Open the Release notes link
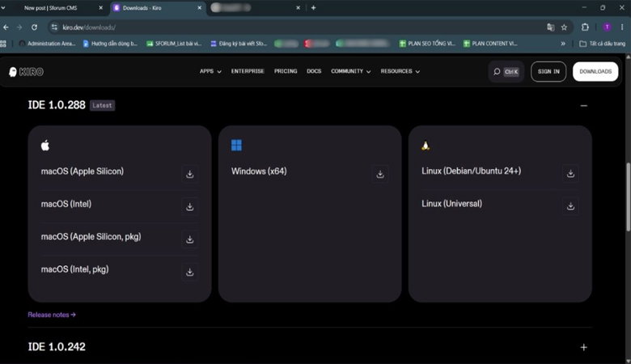Image resolution: width=631 pixels, height=364 pixels. coord(52,315)
